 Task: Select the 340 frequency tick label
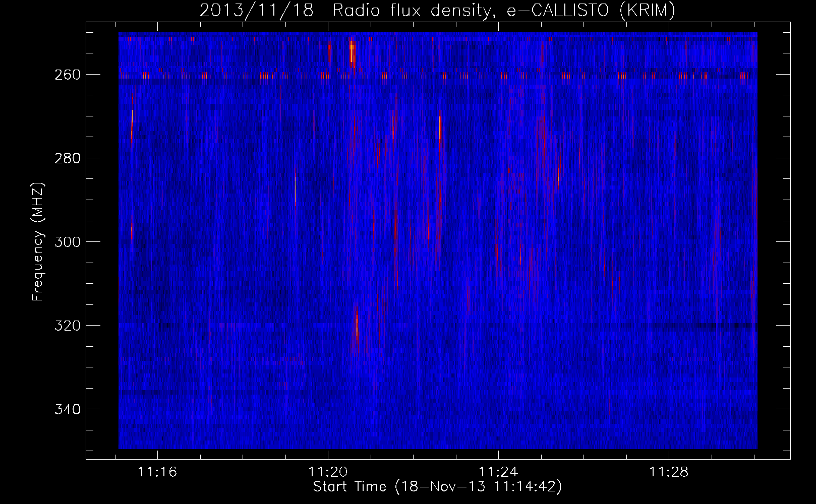[67, 409]
